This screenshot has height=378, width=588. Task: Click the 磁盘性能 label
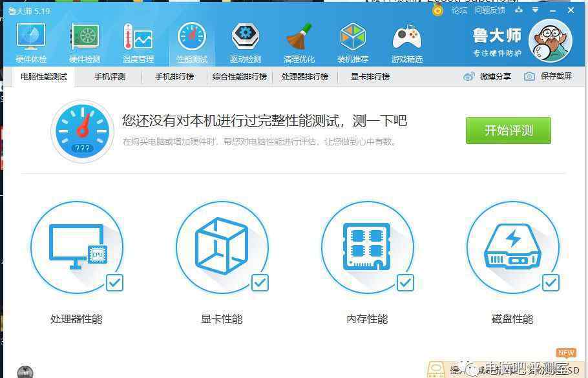(512, 319)
